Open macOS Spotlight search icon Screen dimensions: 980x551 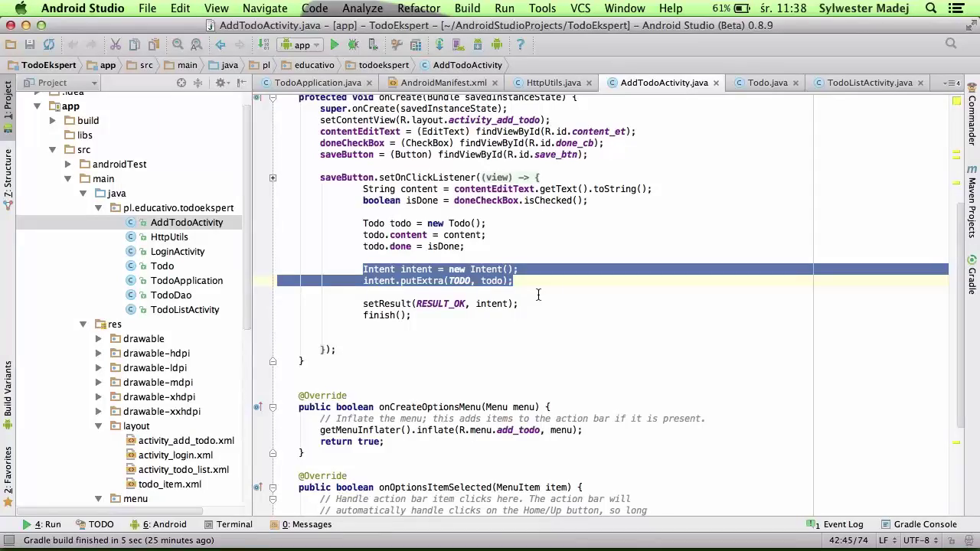[931, 8]
